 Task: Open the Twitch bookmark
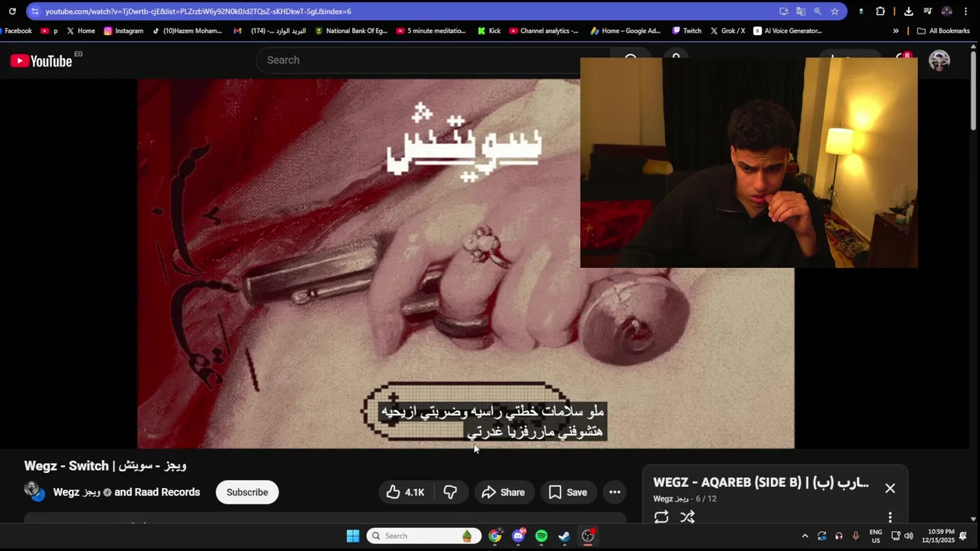pyautogui.click(x=687, y=31)
